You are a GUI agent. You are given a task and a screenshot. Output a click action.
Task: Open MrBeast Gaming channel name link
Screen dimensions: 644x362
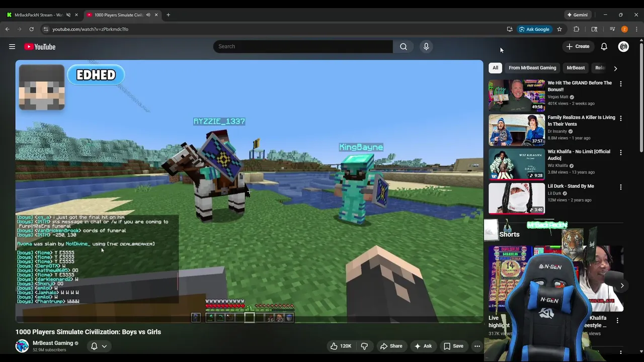[53, 343]
